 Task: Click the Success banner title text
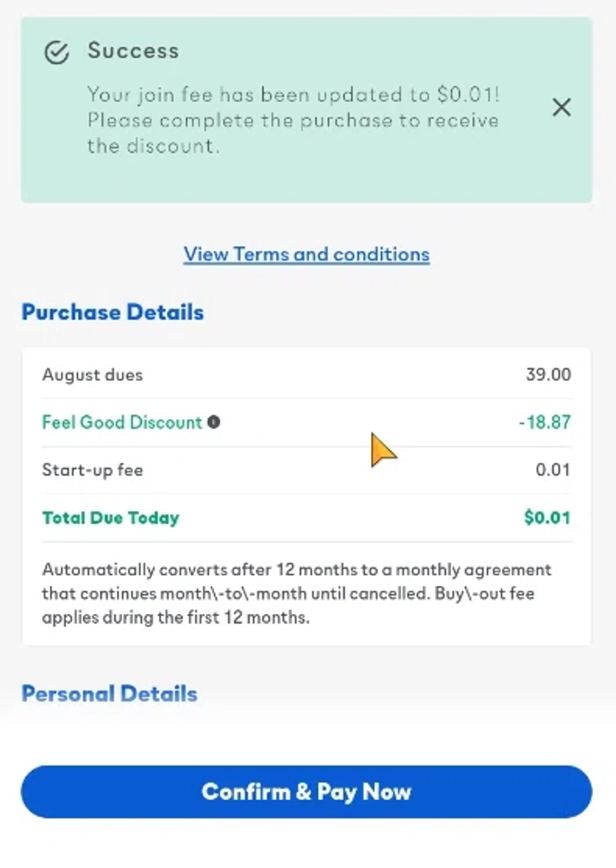(x=133, y=51)
